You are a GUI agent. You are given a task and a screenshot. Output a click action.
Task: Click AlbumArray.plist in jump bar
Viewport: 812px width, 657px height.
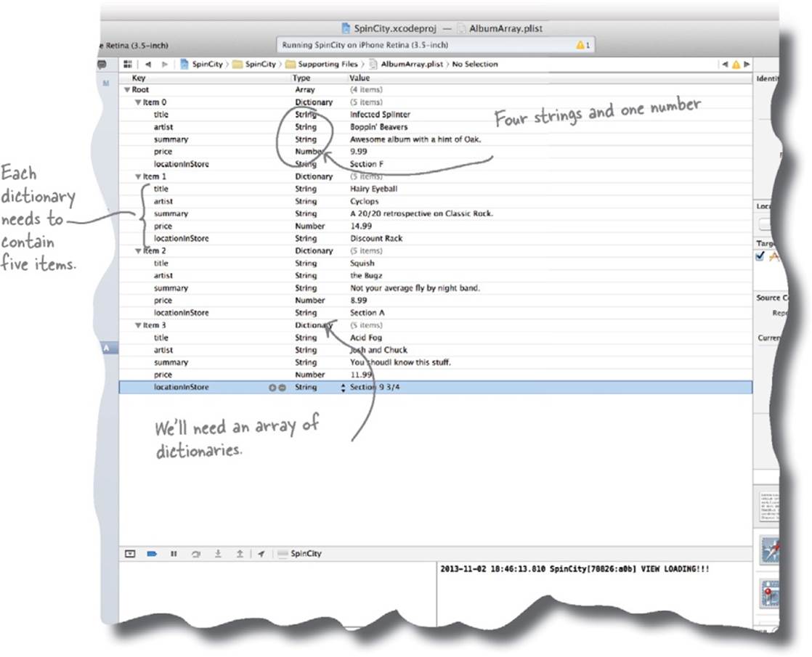406,64
